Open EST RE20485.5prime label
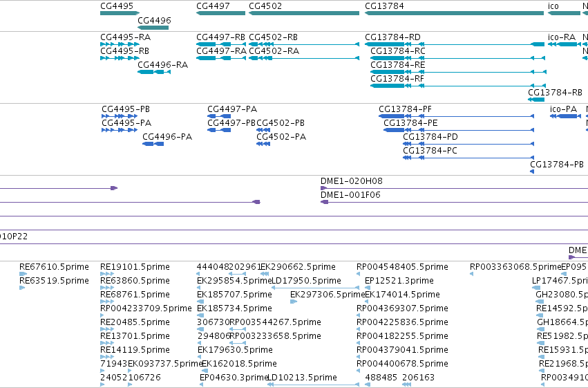The width and height of the screenshot is (588, 388). pyautogui.click(x=135, y=322)
